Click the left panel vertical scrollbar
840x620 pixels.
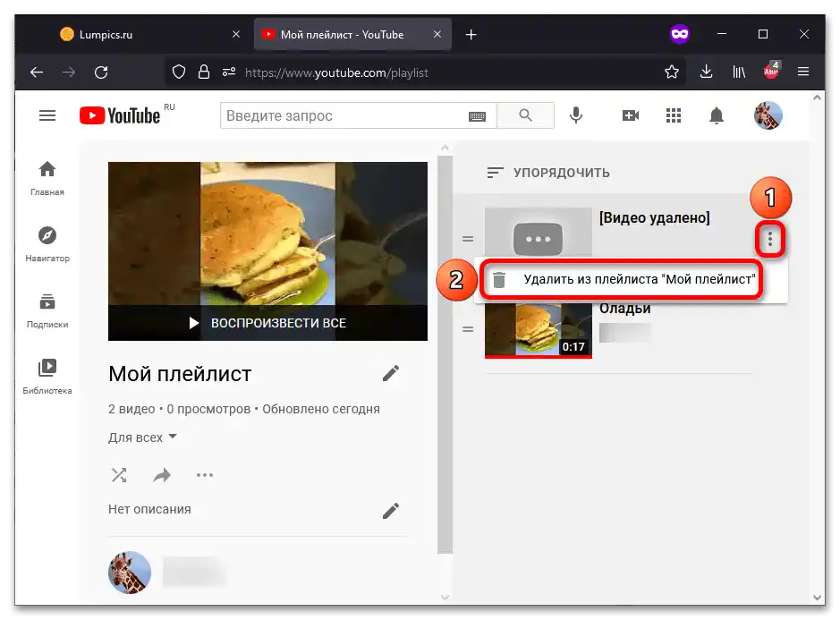(445, 353)
